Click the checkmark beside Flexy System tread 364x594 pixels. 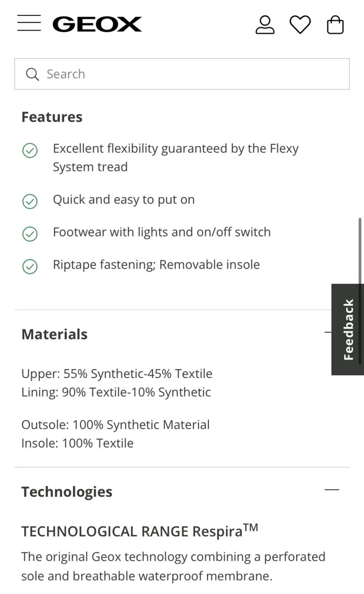tap(30, 150)
